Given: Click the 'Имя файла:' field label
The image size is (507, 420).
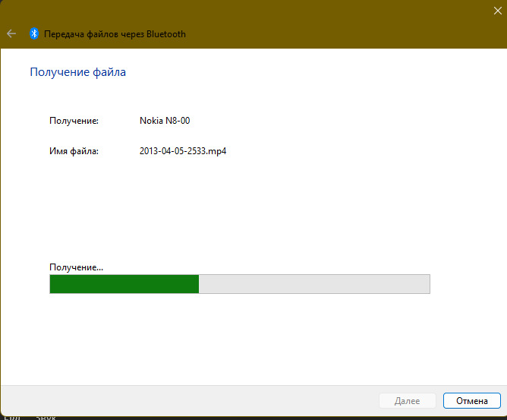Looking at the screenshot, I should tap(74, 151).
